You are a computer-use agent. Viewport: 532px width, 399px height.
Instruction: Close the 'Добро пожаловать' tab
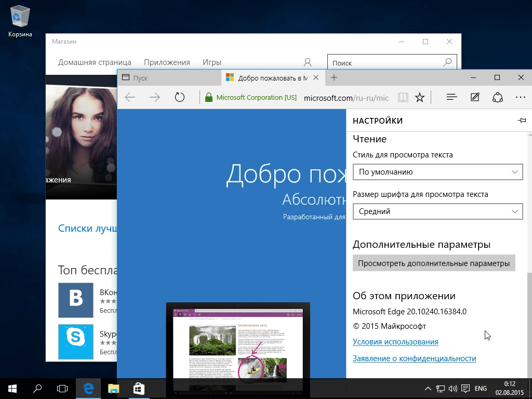[316, 78]
